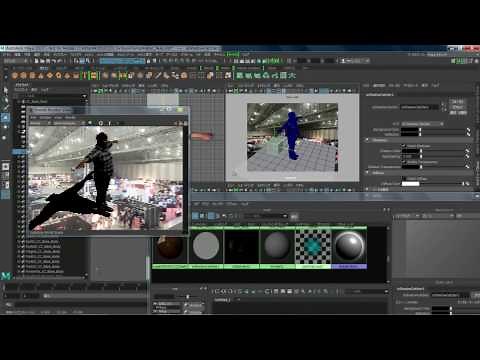The height and width of the screenshot is (360, 480).
Task: Create a polygon sphere from the shelf
Action: [x=15, y=76]
